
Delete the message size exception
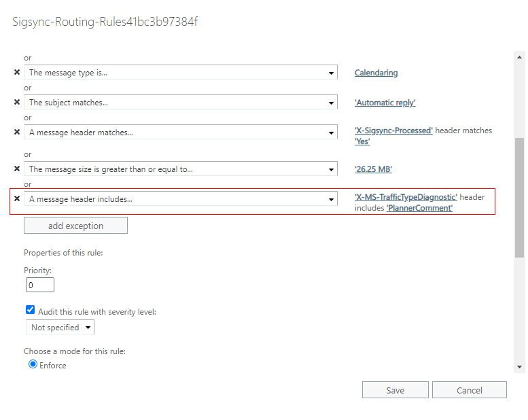coord(17,169)
